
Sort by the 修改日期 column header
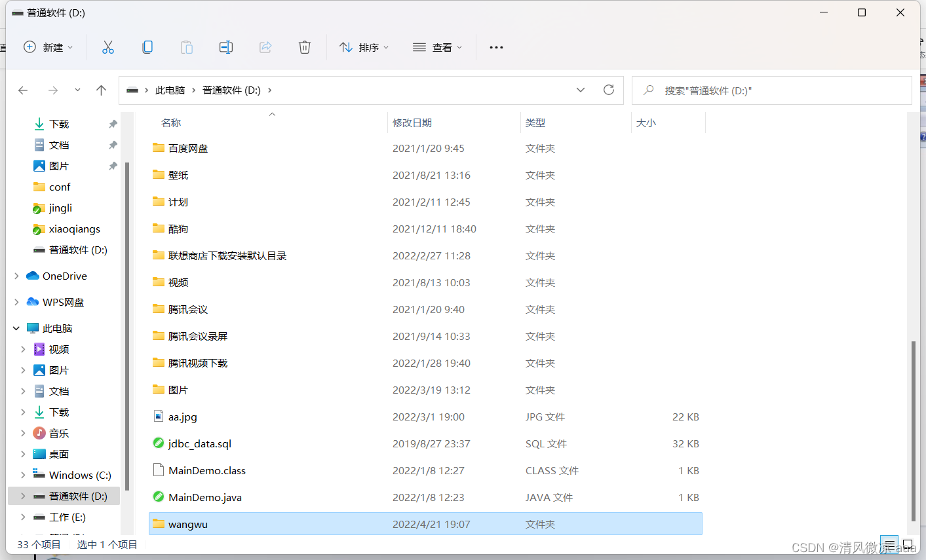click(x=412, y=122)
